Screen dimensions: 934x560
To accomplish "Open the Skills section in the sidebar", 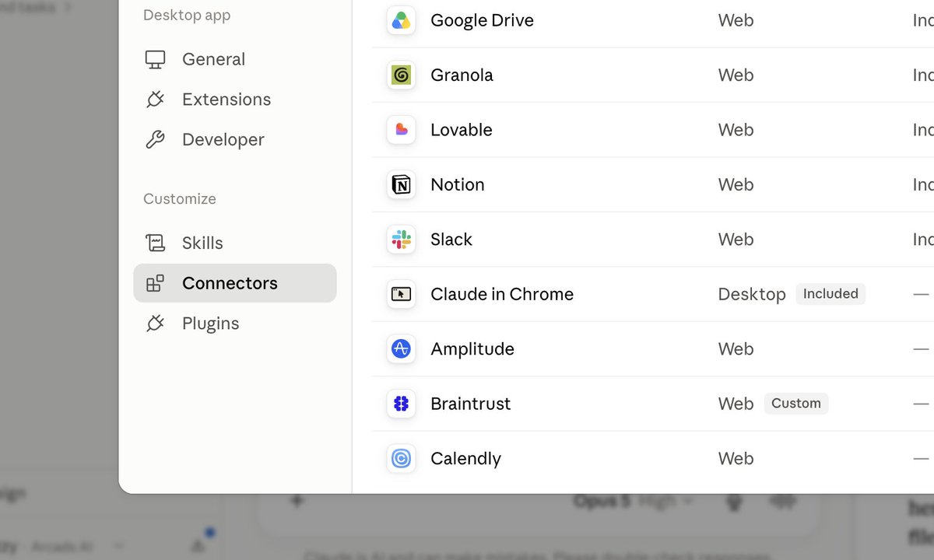I will click(235, 243).
